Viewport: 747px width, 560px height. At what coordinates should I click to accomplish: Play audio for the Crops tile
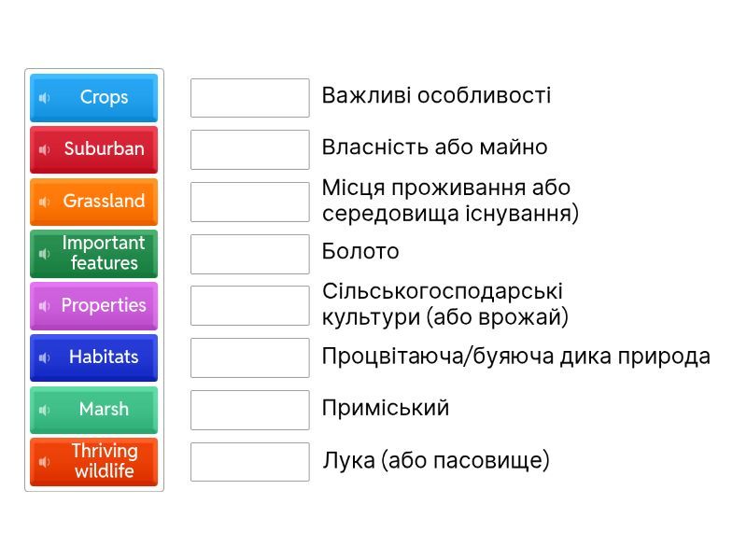pyautogui.click(x=44, y=98)
